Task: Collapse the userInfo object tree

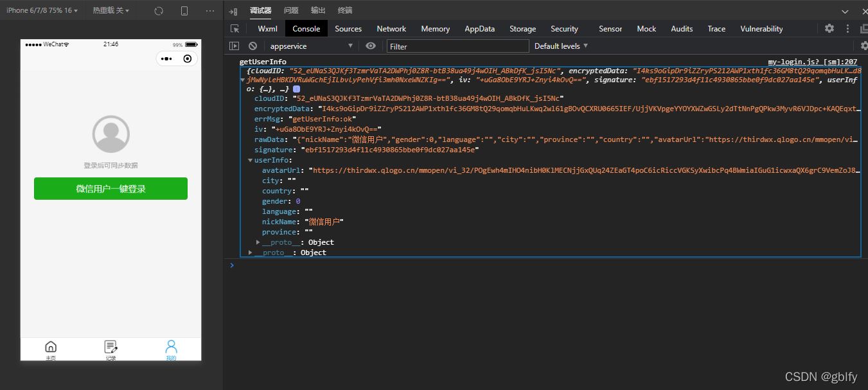Action: point(251,161)
